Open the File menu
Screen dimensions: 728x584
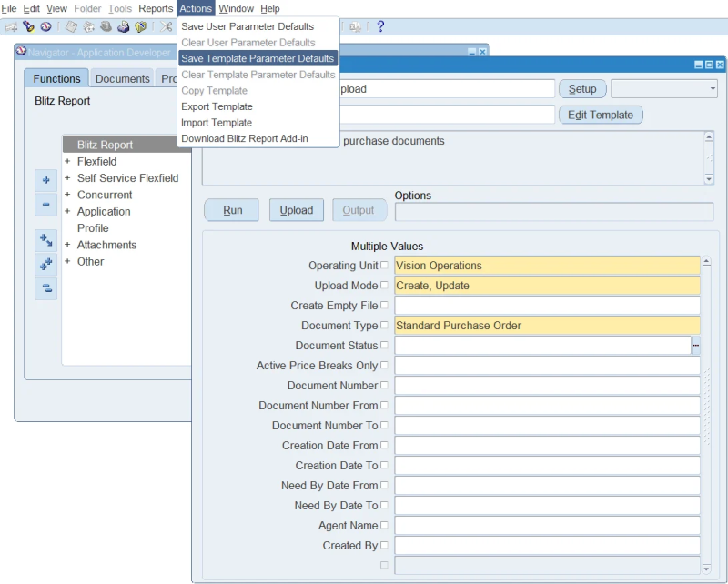coord(9,8)
